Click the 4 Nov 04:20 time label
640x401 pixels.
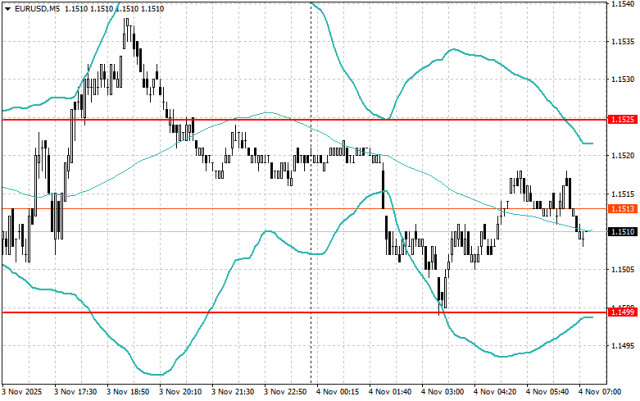tap(495, 392)
